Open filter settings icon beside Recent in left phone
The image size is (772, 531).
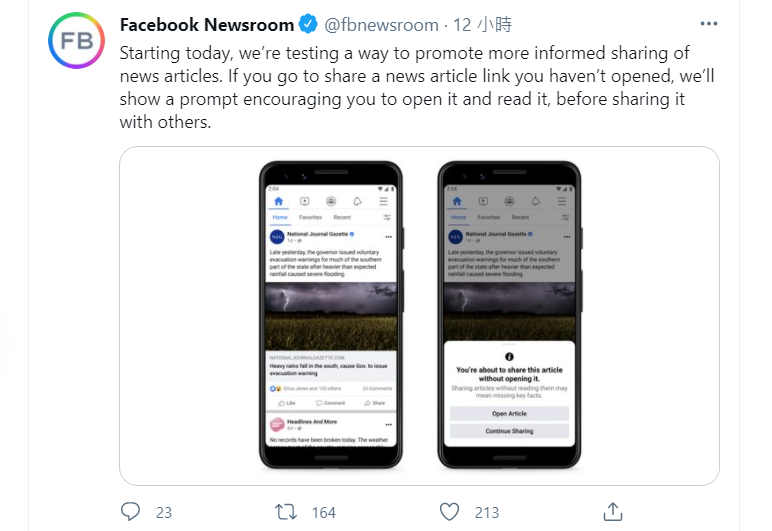[386, 217]
